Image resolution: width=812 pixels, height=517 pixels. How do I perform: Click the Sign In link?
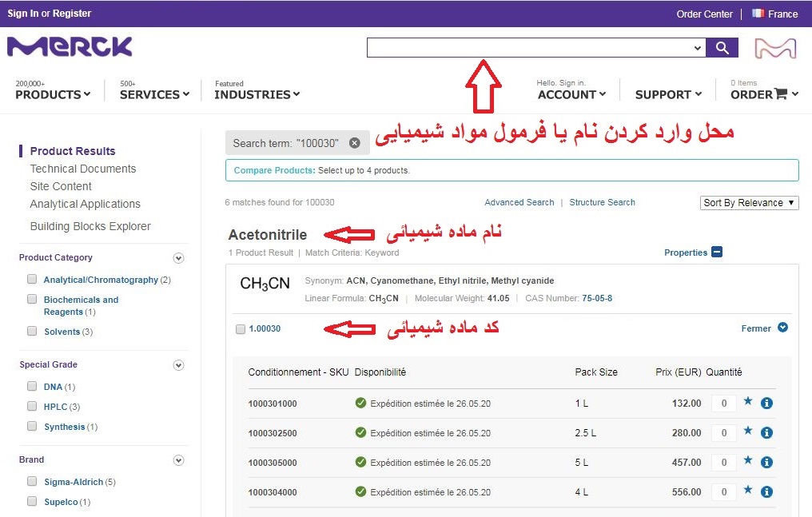(x=23, y=14)
